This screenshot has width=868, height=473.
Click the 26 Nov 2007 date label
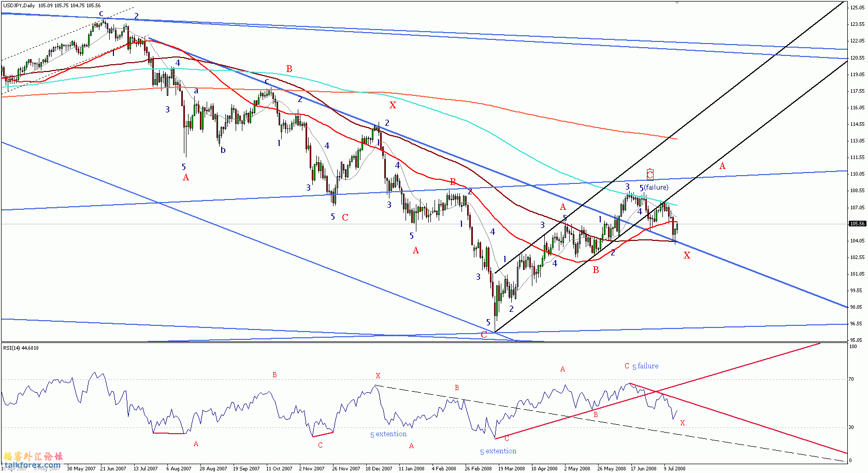click(x=346, y=469)
